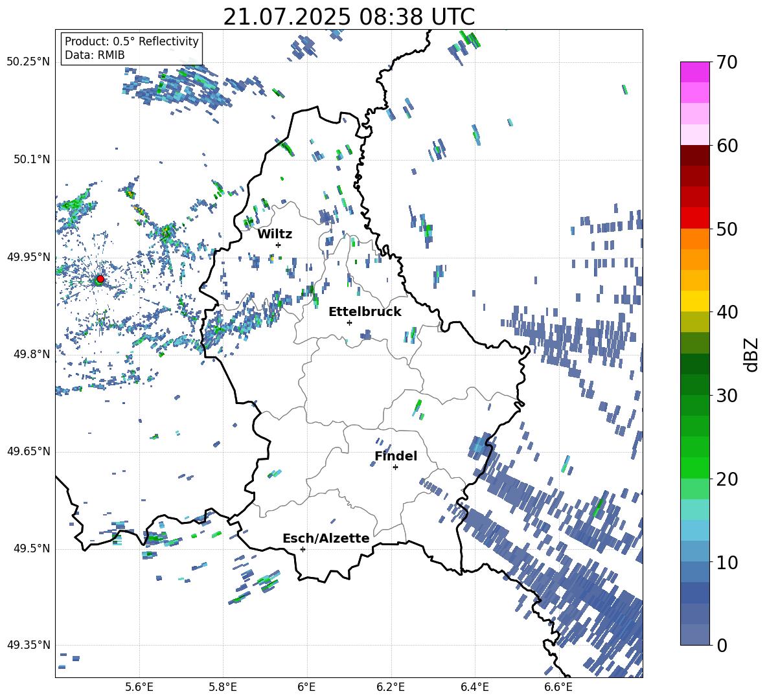This screenshot has width=767, height=700.
Task: Click the 49.35°N latitude label
Action: coord(29,645)
